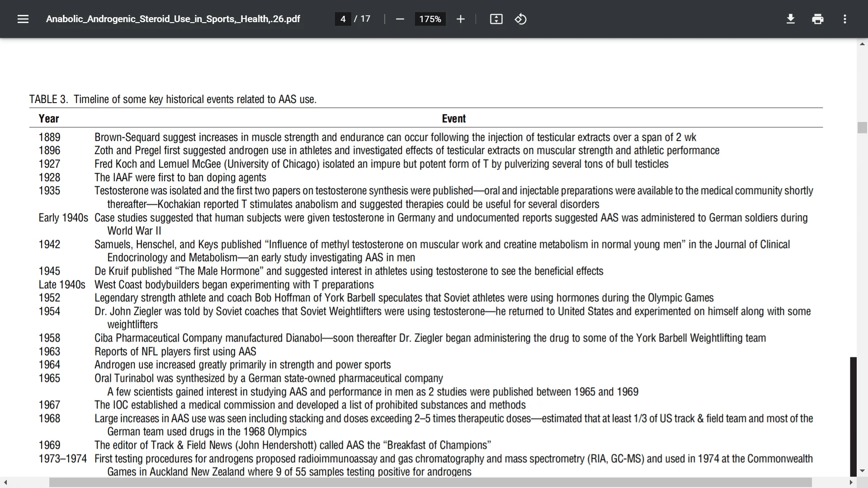Click the scroll left arrow
The height and width of the screenshot is (488, 868).
[x=5, y=483]
